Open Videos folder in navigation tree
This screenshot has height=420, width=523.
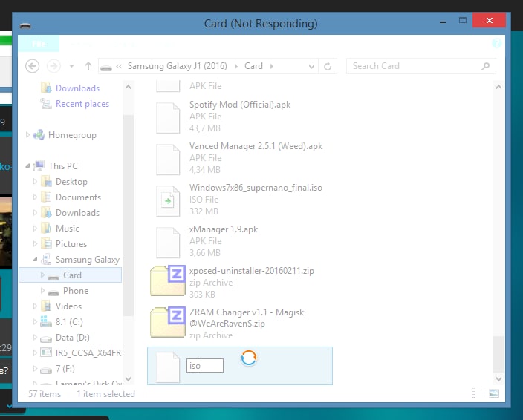coord(68,306)
